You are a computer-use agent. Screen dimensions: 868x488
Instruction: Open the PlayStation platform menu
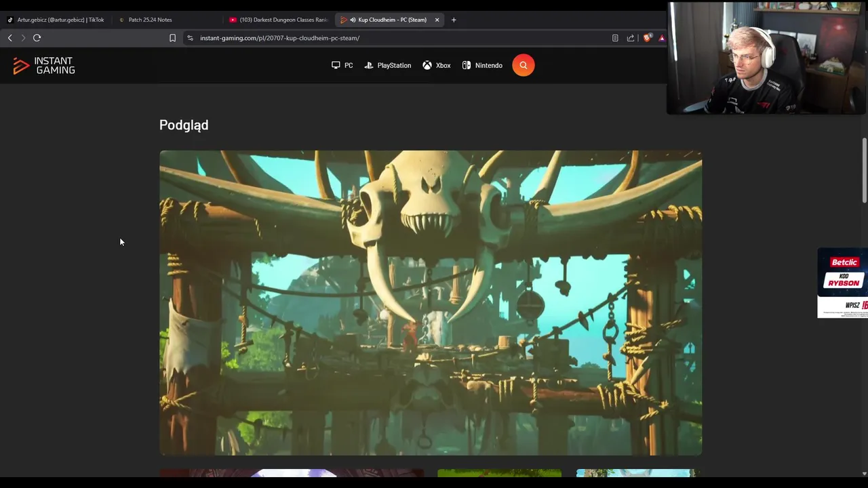[x=388, y=65]
